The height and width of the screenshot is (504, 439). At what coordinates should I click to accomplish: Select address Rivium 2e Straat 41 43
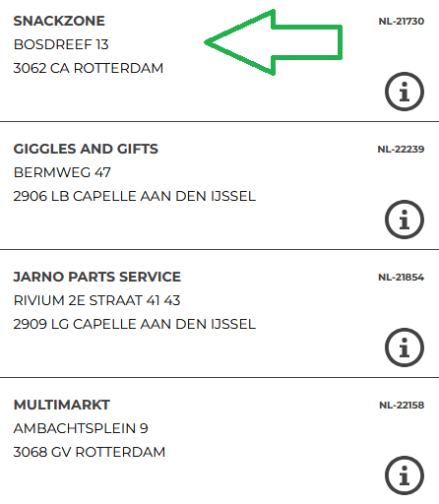pyautogui.click(x=96, y=300)
